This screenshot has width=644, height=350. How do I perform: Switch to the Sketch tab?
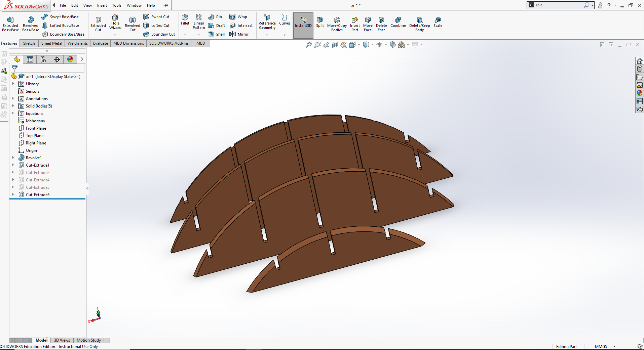click(x=29, y=43)
